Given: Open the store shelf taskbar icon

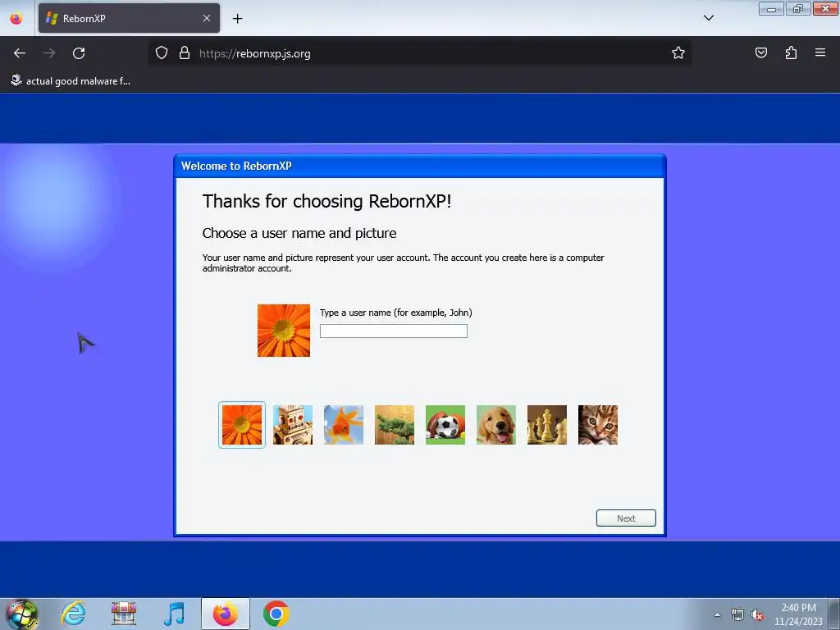Looking at the screenshot, I should point(124,614).
